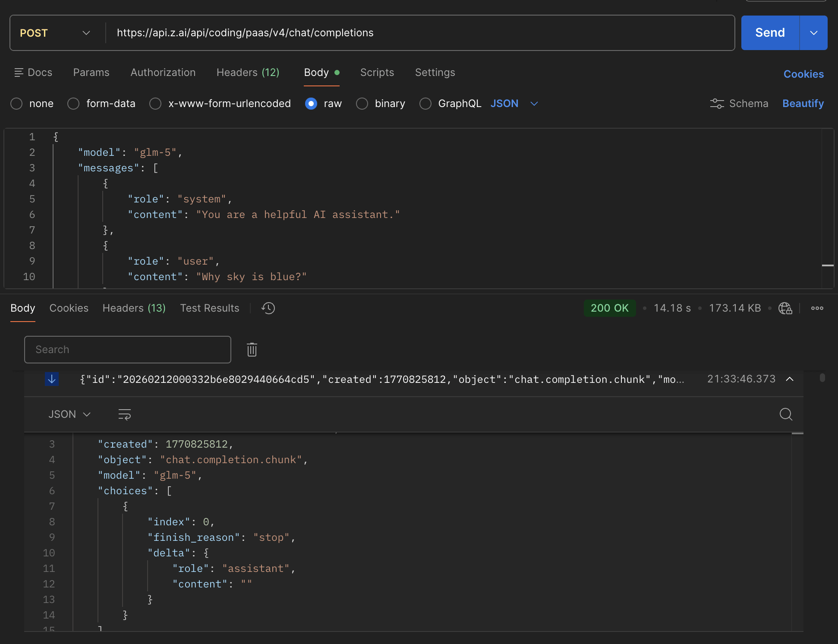This screenshot has width=838, height=644.
Task: Open the response Headers (13) tab
Action: pyautogui.click(x=134, y=308)
